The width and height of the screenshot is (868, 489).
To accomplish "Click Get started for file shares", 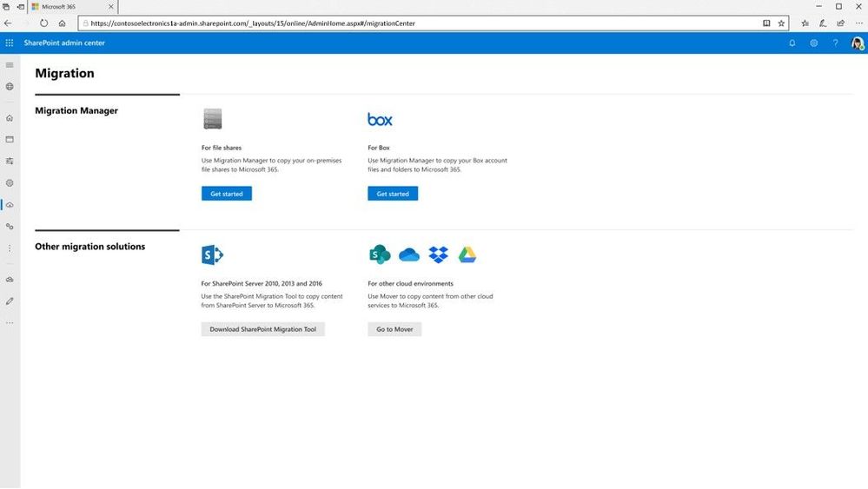I will [227, 194].
